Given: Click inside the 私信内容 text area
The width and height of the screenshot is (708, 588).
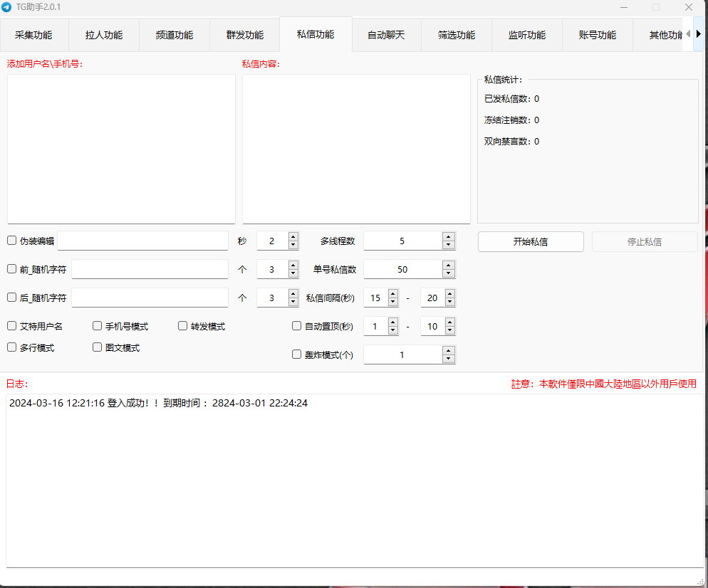Looking at the screenshot, I should [356, 149].
